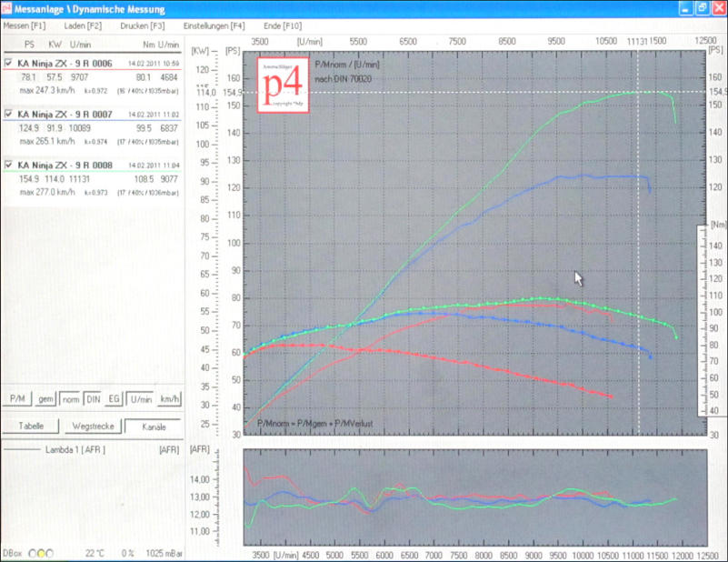Open Einstellungen [F4] settings menu
The image size is (728, 562).
click(214, 25)
